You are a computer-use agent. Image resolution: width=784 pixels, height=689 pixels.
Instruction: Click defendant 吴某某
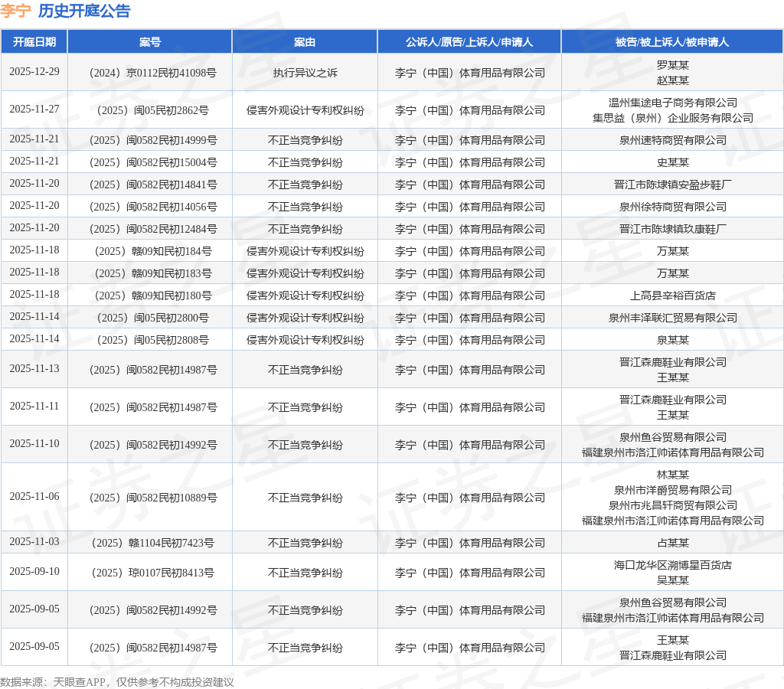coord(672,580)
